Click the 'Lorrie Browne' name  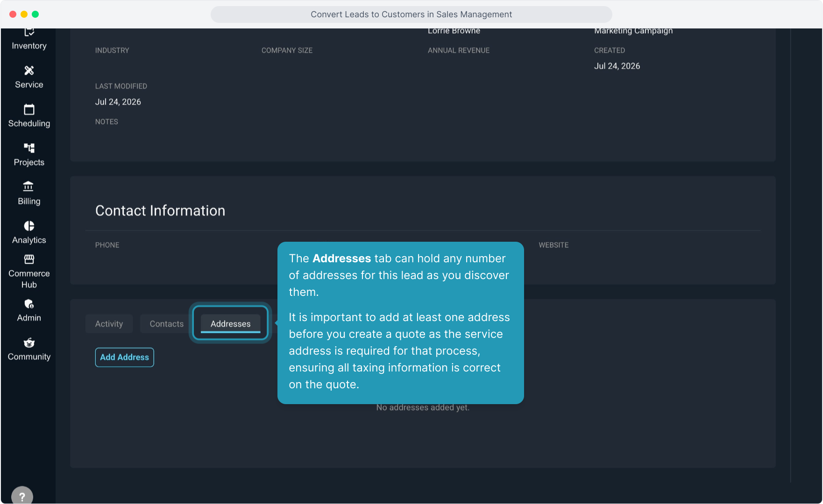454,31
